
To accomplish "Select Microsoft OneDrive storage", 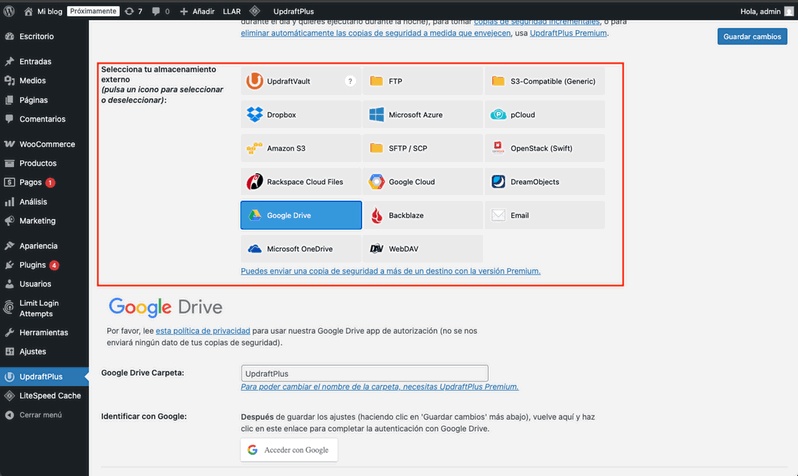I will coord(301,249).
